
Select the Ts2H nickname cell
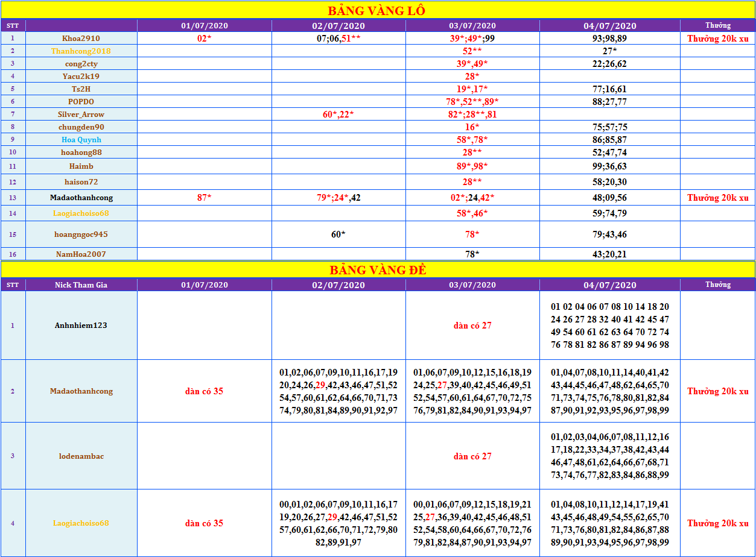[81, 89]
